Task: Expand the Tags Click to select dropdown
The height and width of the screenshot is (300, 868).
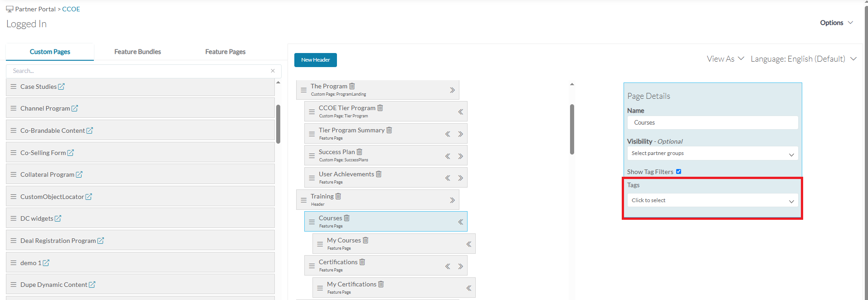Action: [712, 200]
